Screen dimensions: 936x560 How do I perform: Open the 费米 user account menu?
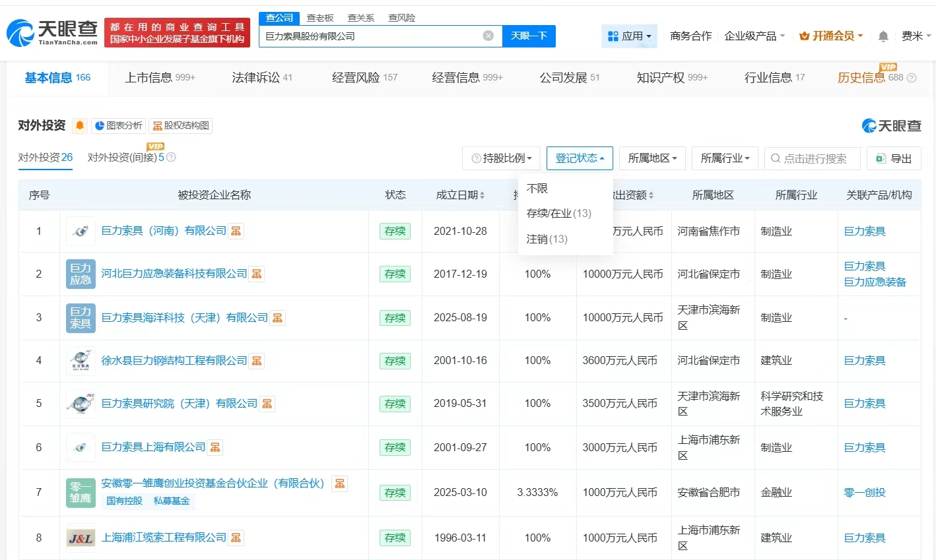(x=916, y=36)
